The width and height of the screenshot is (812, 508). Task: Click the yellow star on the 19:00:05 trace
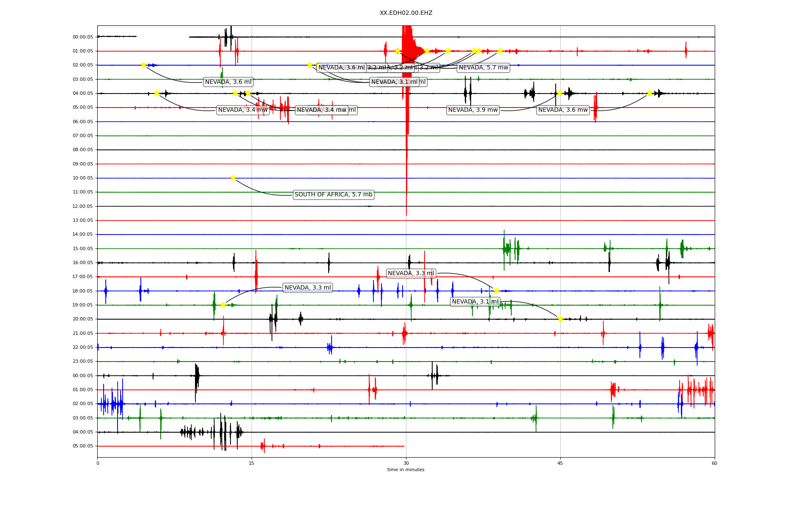pyautogui.click(x=223, y=305)
